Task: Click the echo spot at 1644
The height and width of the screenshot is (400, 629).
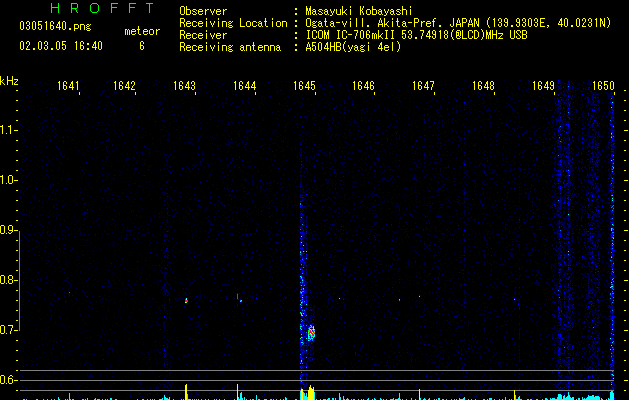Action: [x=238, y=298]
